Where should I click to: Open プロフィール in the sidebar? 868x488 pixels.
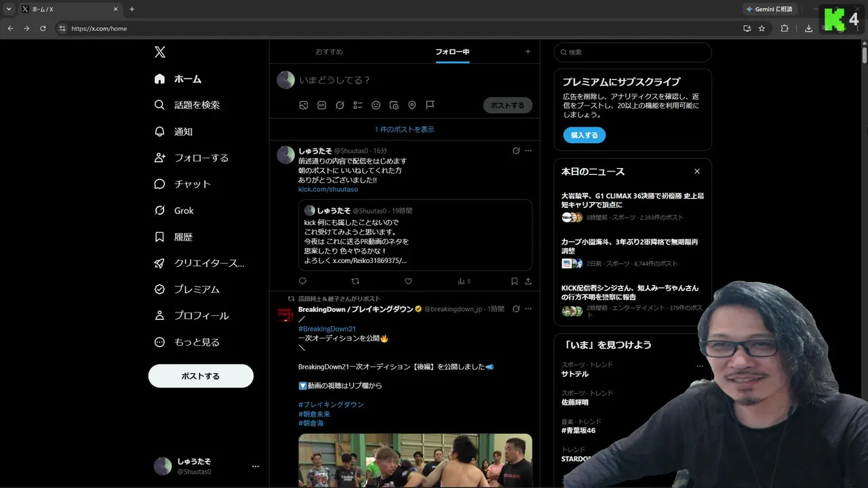(191, 315)
